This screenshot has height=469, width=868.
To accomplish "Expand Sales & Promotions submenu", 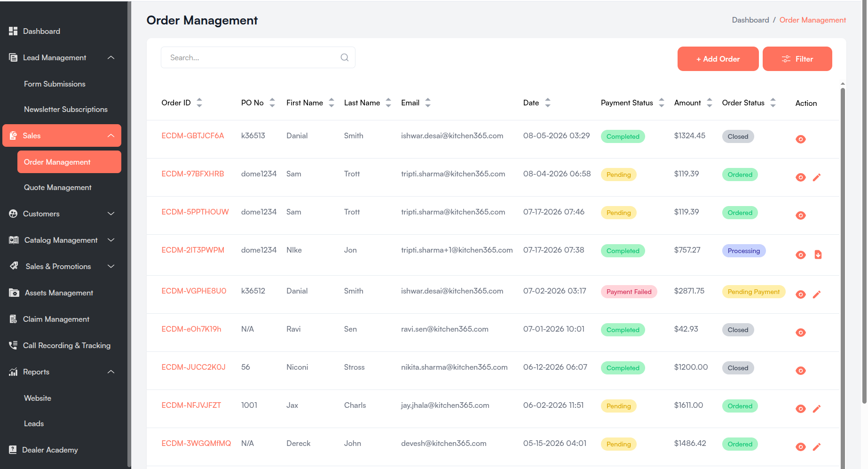I will pos(111,266).
